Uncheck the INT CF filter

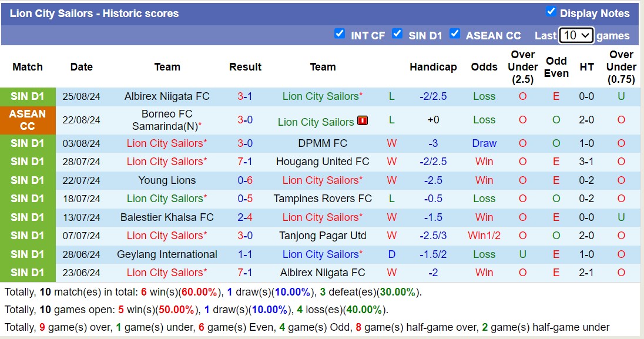pos(340,35)
